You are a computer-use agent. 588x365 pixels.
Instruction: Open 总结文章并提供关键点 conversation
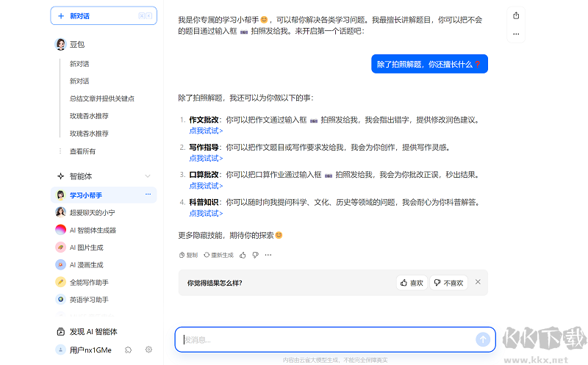pyautogui.click(x=102, y=98)
